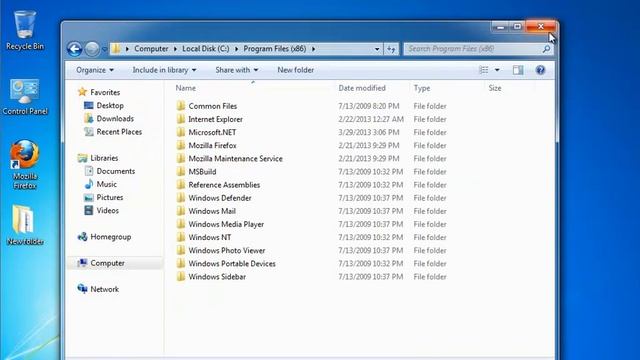This screenshot has width=640, height=360.
Task: Open the Include in library menu
Action: (x=164, y=70)
